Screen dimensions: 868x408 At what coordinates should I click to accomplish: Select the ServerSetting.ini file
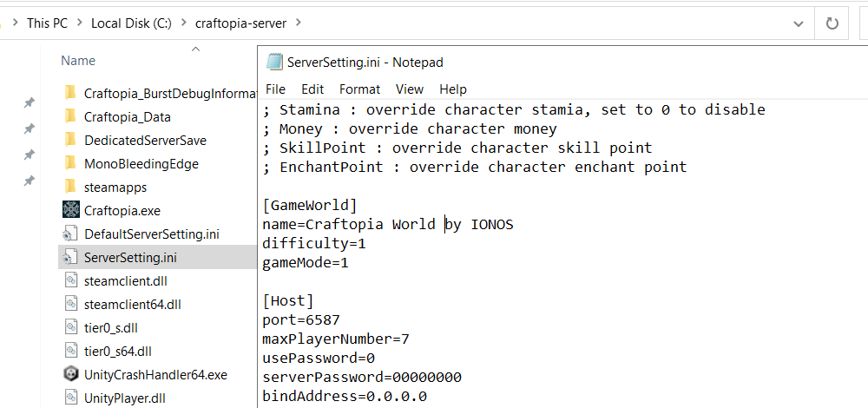[130, 257]
